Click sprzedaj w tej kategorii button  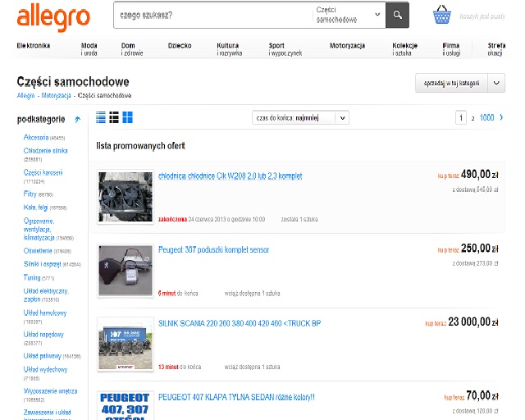451,83
